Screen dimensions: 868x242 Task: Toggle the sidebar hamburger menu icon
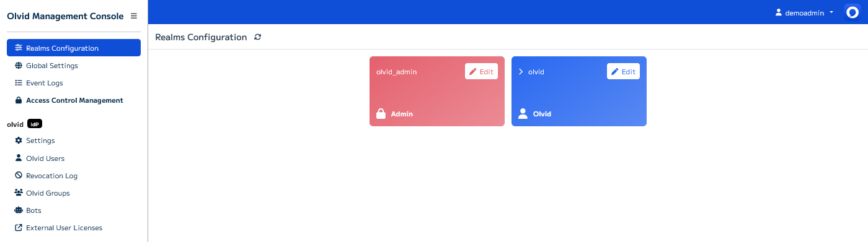(134, 16)
